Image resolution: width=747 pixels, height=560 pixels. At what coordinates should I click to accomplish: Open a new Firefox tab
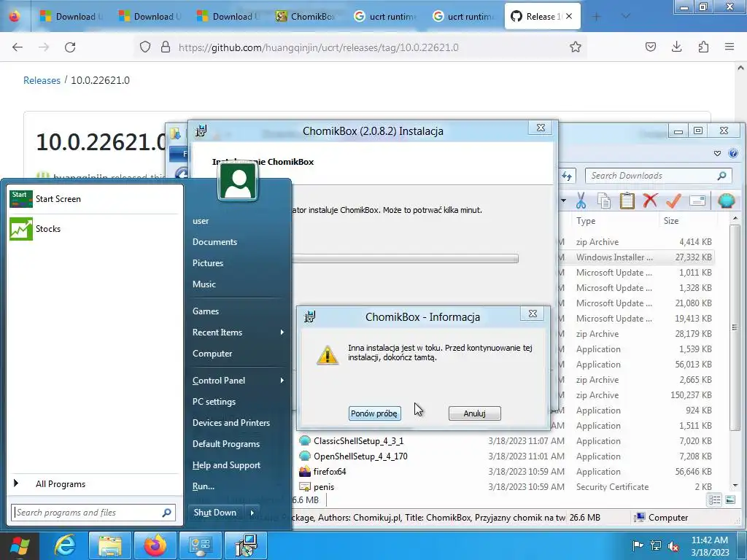click(x=597, y=17)
